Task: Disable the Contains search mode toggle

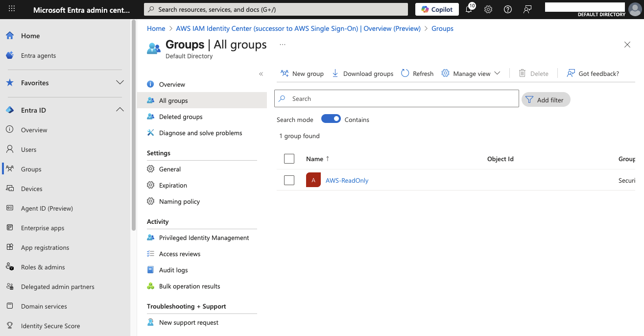Action: [x=331, y=119]
